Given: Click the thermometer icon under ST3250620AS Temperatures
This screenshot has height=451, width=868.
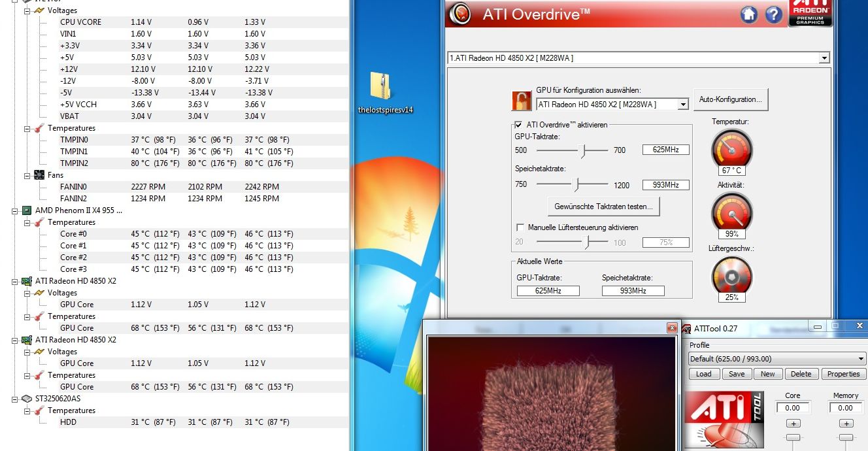Looking at the screenshot, I should [39, 410].
